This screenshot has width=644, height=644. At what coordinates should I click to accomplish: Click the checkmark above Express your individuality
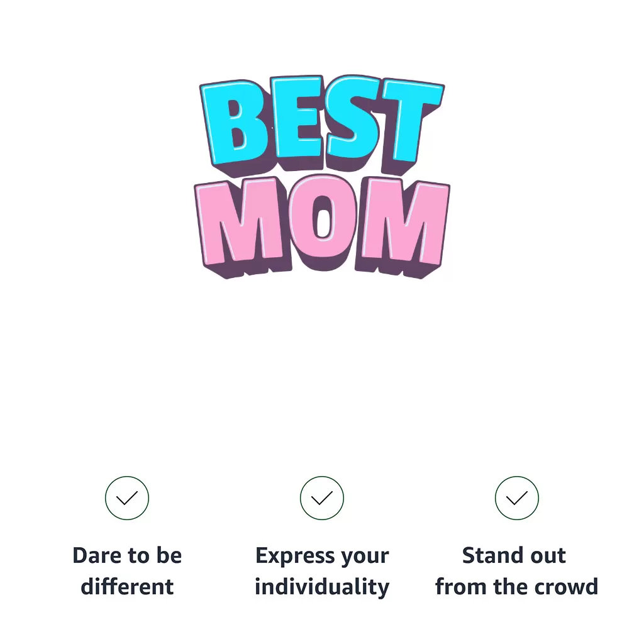point(322,498)
